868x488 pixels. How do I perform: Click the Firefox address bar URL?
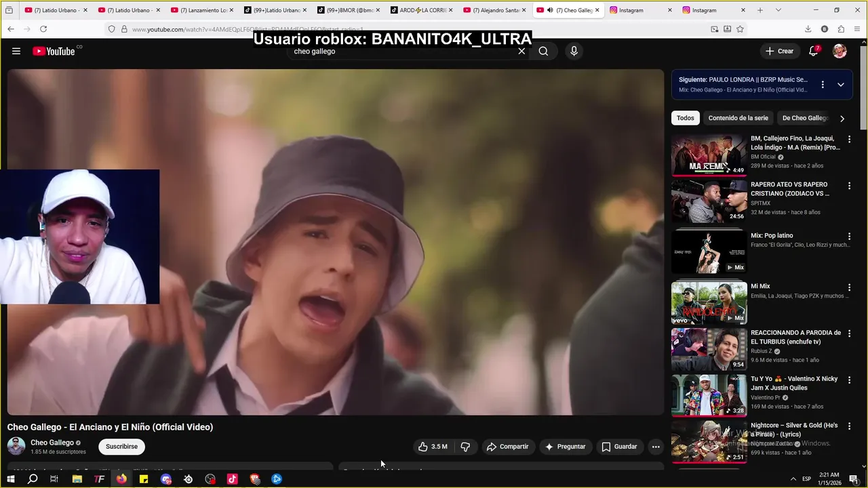248,29
